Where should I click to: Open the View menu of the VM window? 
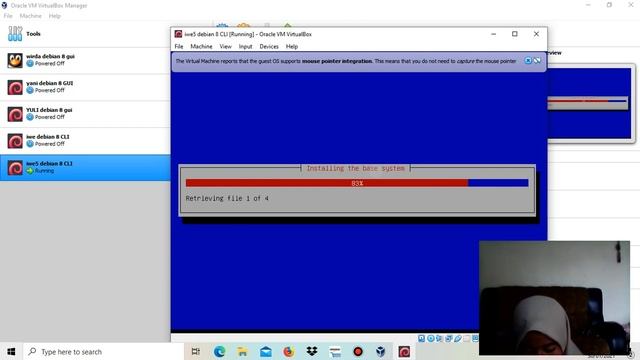(x=225, y=47)
